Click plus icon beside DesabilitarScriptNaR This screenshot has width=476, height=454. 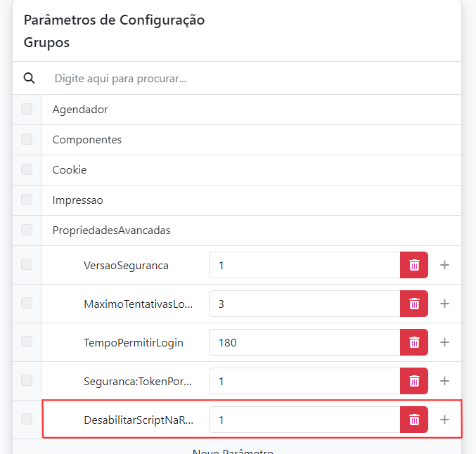(444, 420)
